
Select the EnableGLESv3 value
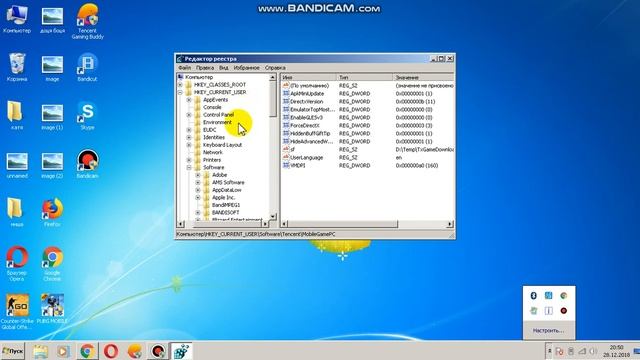[x=306, y=118]
